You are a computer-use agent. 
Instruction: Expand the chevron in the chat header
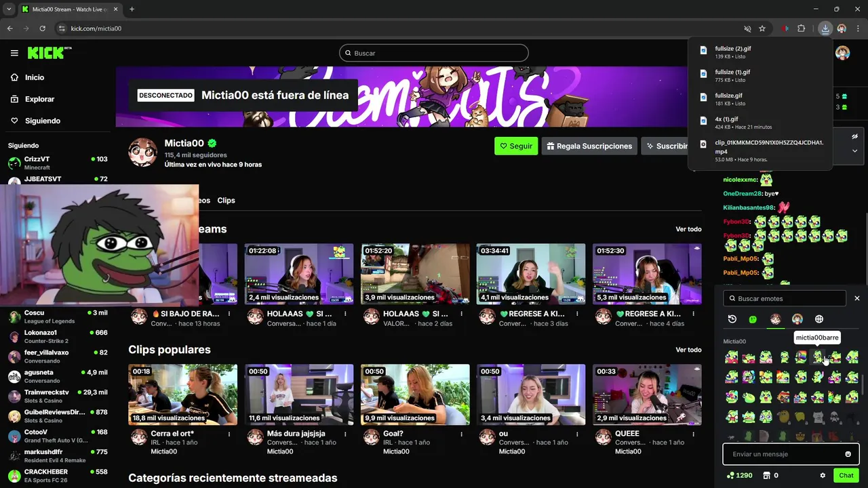[854, 151]
